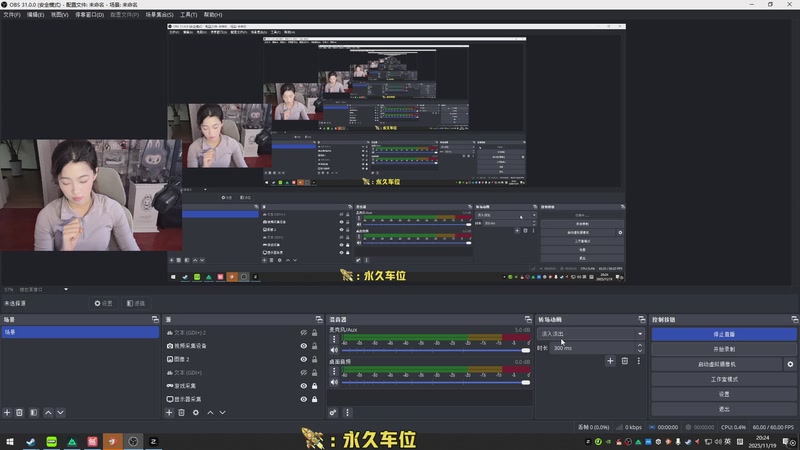Remove selected source with trash icon

(182, 412)
